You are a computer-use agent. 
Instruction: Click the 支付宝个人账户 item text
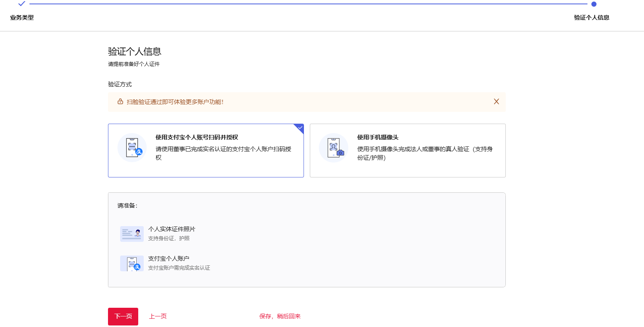coord(168,259)
